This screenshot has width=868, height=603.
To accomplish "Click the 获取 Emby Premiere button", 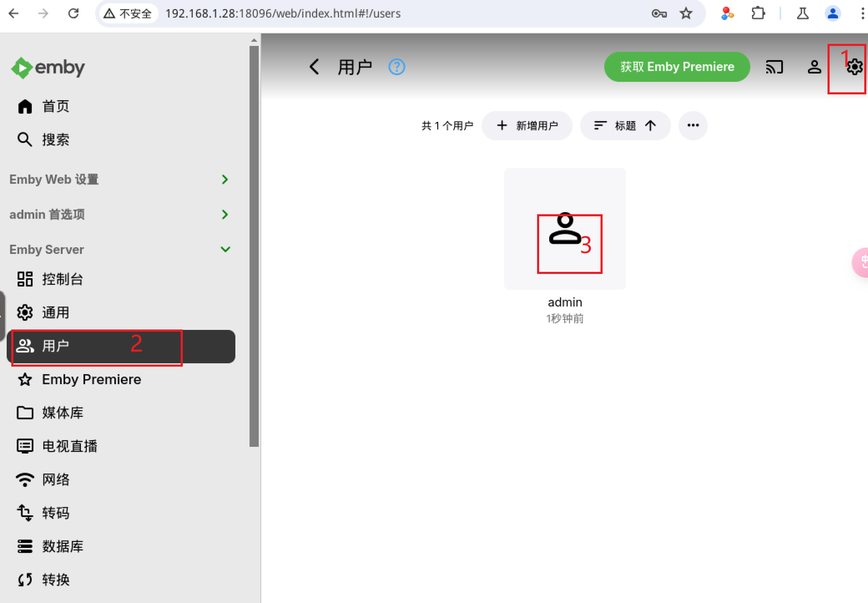I will [677, 67].
